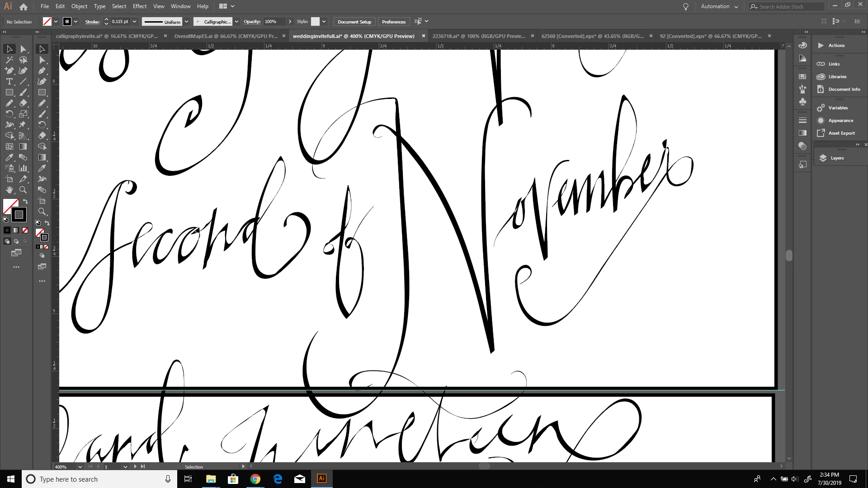Enable Draw Behind mode
This screenshot has height=488, width=868.
click(x=16, y=241)
